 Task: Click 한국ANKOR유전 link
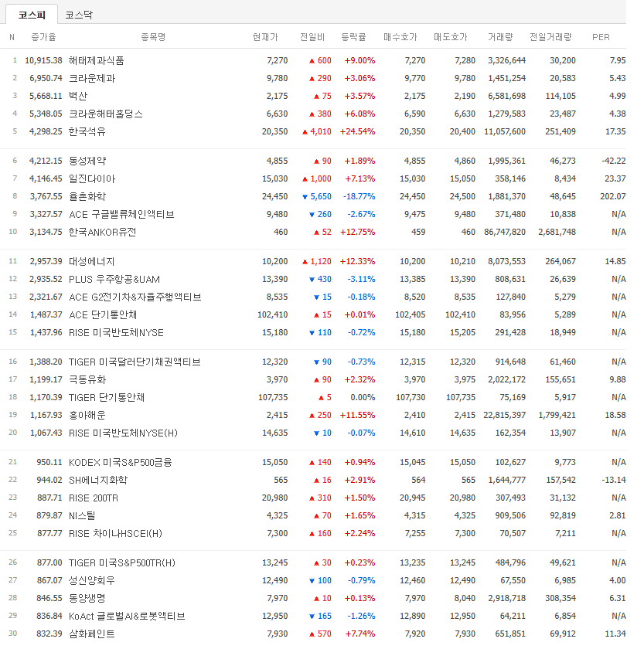(102, 233)
